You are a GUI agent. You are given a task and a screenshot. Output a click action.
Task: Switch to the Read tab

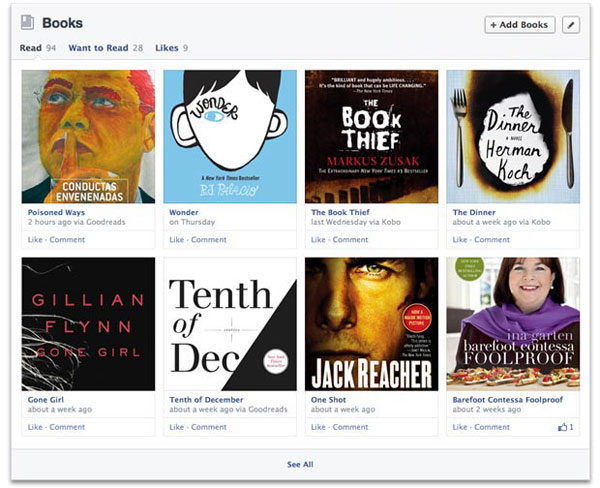click(x=38, y=48)
